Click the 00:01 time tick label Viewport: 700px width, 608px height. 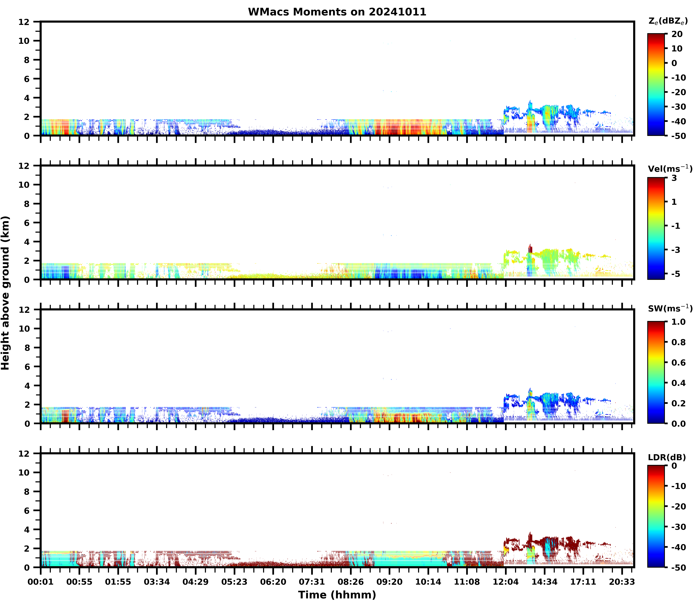(41, 582)
